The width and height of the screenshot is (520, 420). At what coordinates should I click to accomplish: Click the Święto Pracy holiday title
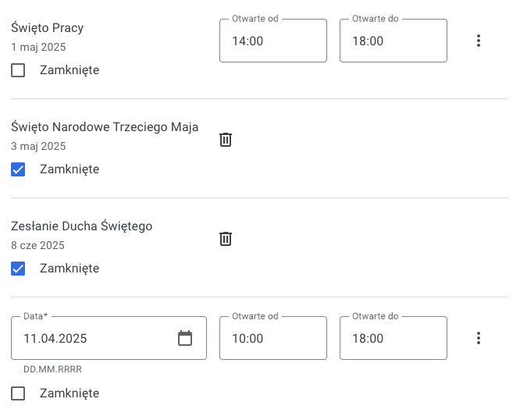tap(47, 28)
